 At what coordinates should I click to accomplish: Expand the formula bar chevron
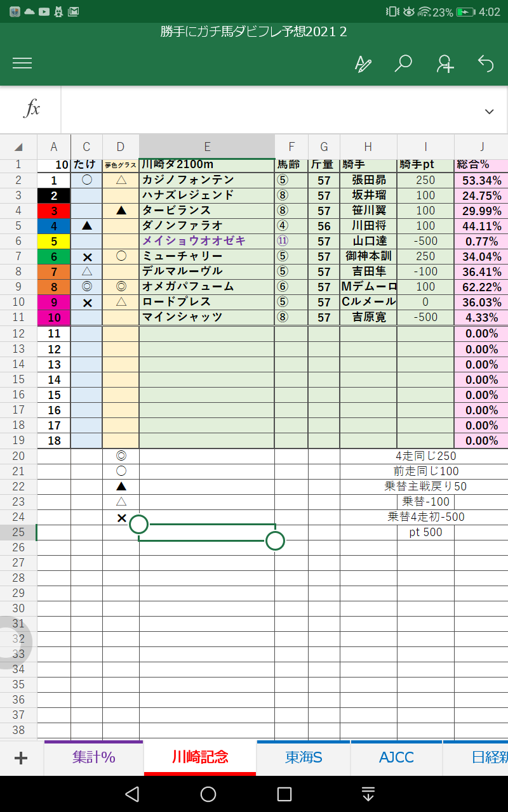[x=489, y=111]
